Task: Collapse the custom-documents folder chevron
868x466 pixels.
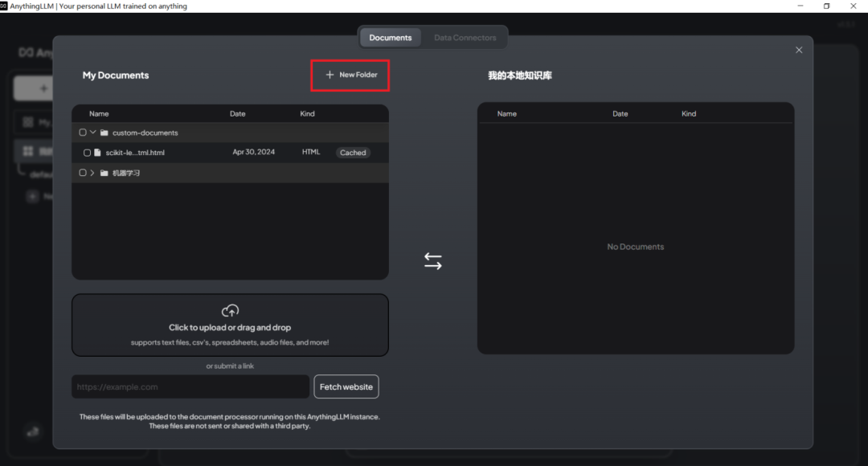Action: tap(93, 133)
